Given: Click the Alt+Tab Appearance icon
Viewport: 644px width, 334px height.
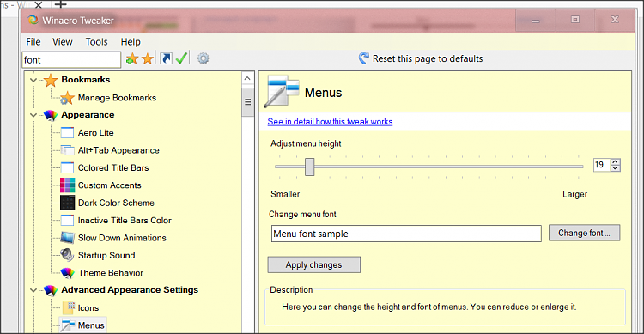Looking at the screenshot, I should (67, 150).
